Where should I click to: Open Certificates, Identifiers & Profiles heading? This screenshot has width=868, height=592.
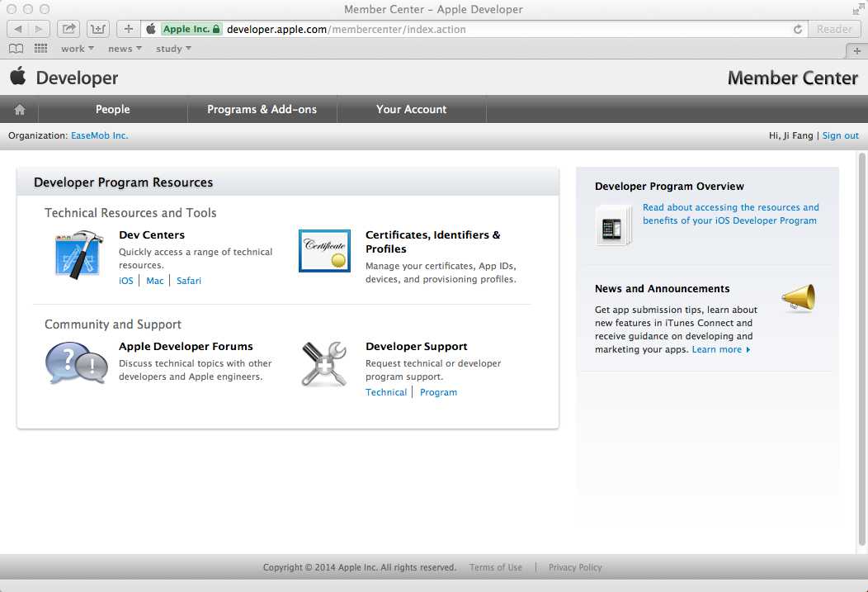pos(433,242)
